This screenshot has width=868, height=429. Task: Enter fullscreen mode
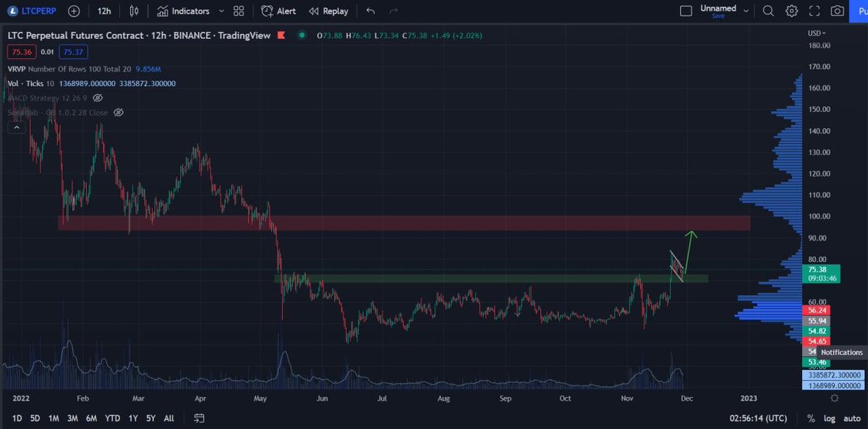(814, 11)
